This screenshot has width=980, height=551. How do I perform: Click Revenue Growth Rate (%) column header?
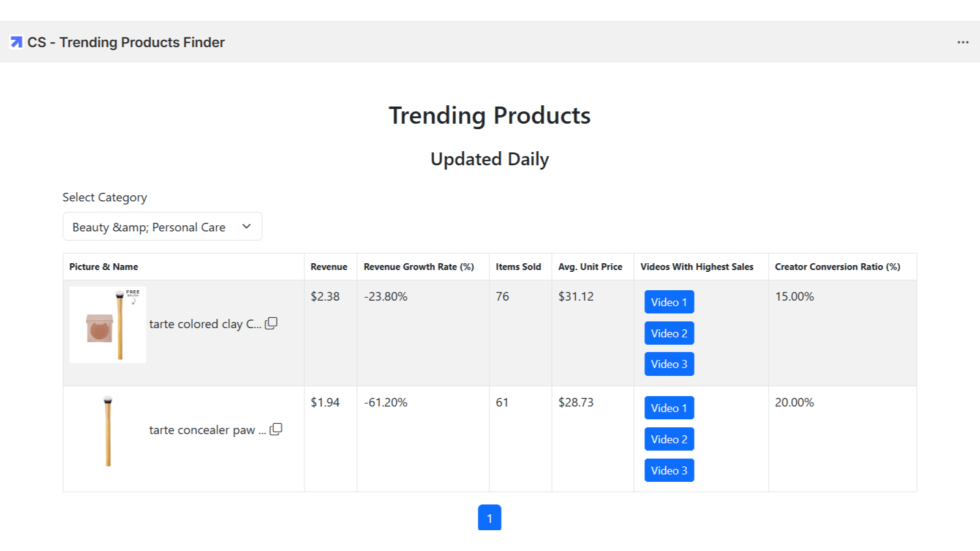tap(418, 267)
